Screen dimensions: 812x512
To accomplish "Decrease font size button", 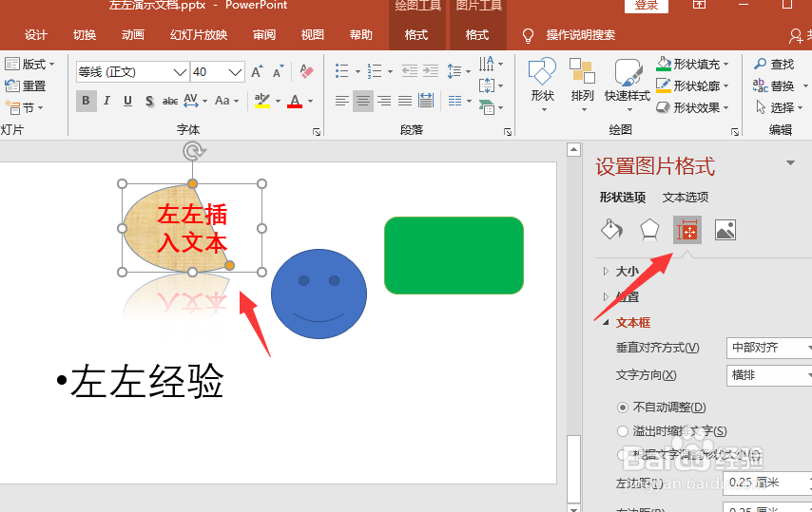I will click(x=279, y=72).
